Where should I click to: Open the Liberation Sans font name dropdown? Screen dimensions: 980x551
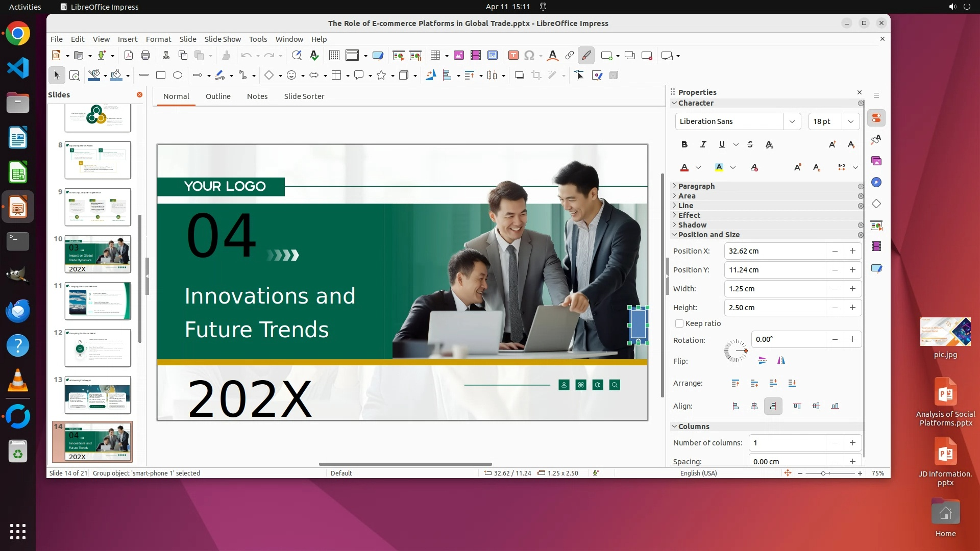[792, 121]
